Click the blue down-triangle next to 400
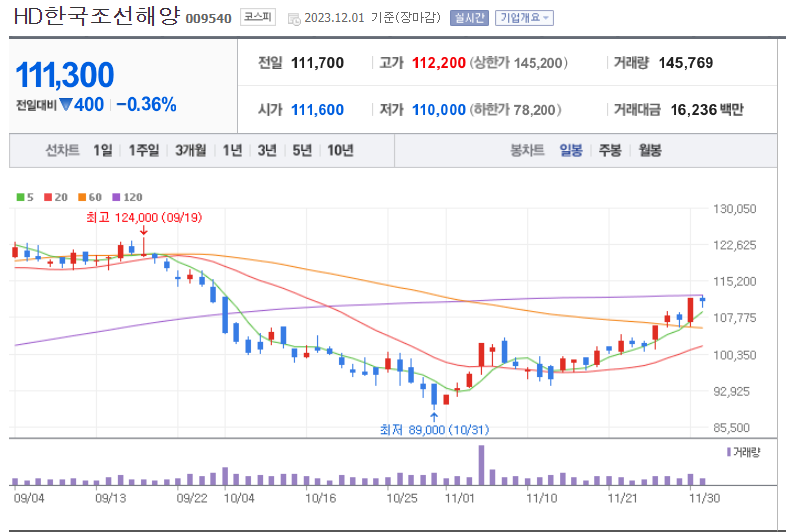786x532 pixels. pyautogui.click(x=65, y=105)
